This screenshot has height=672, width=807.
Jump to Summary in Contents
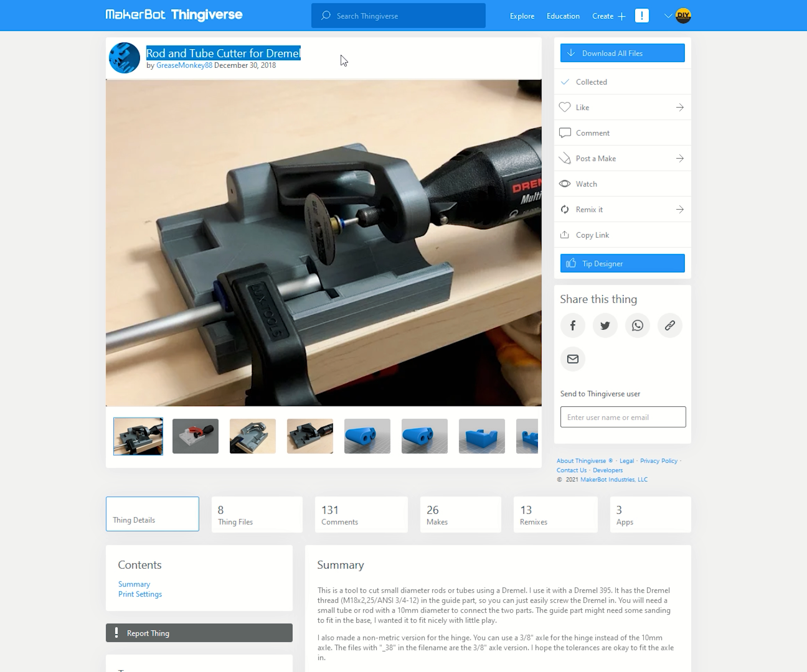point(134,584)
